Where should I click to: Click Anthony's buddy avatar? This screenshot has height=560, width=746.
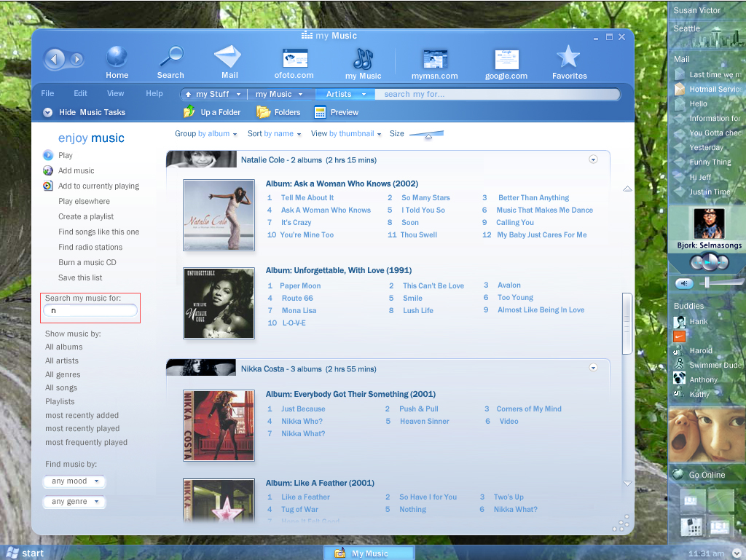(680, 379)
